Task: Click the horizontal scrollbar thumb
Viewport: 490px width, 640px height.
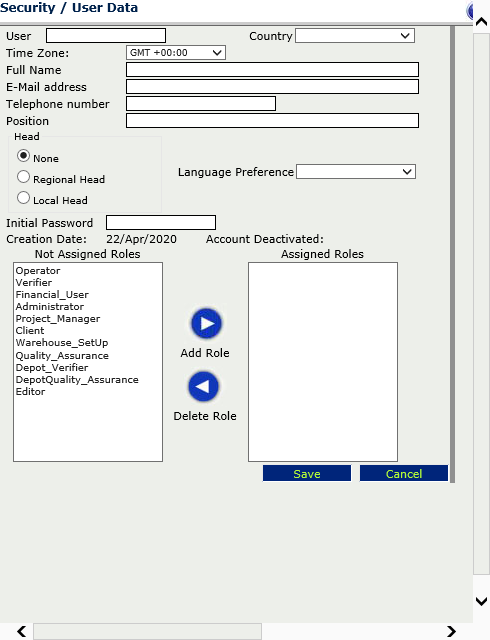Action: pos(147,631)
